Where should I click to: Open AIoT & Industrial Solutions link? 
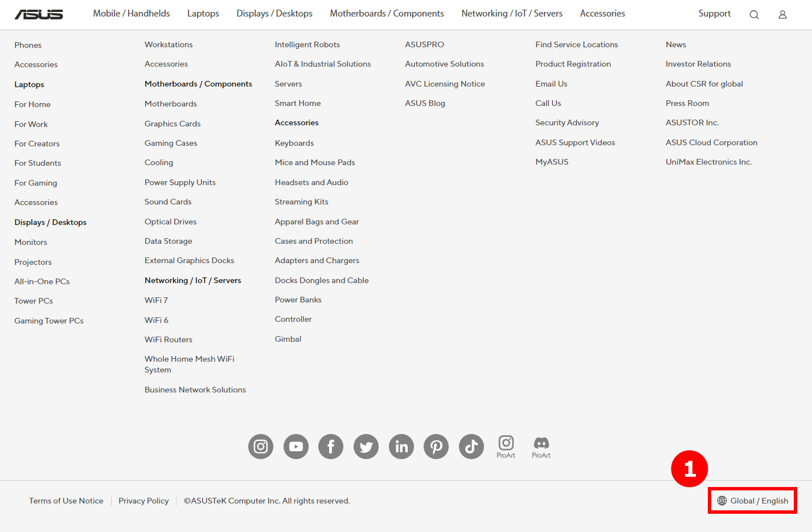323,64
